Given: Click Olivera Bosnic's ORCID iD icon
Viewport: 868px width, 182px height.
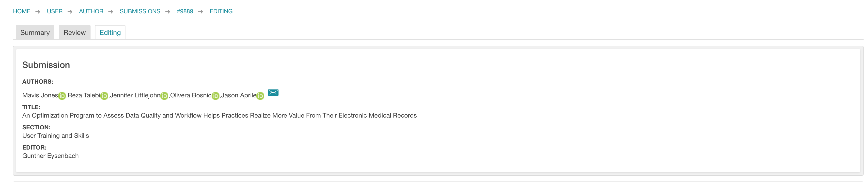Looking at the screenshot, I should pyautogui.click(x=216, y=96).
